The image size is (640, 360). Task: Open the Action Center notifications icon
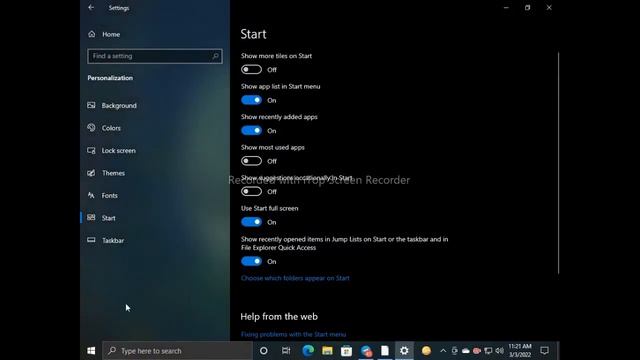[x=544, y=351]
